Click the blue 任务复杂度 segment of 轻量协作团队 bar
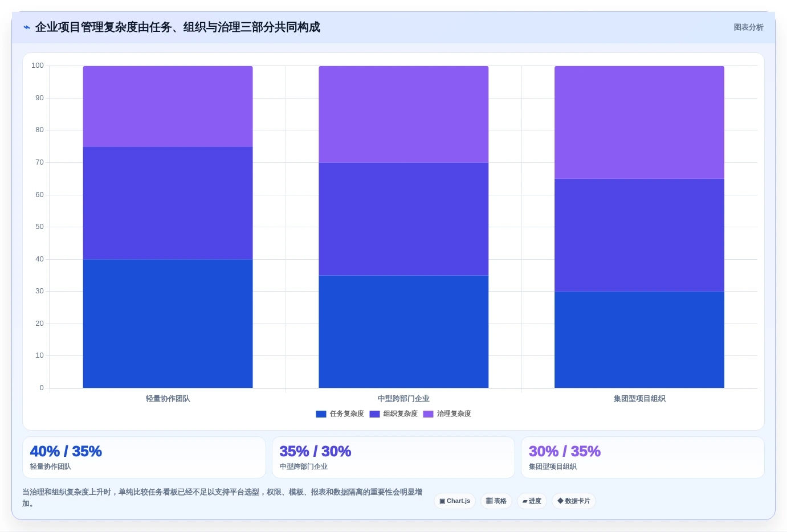The width and height of the screenshot is (787, 532). click(x=168, y=324)
